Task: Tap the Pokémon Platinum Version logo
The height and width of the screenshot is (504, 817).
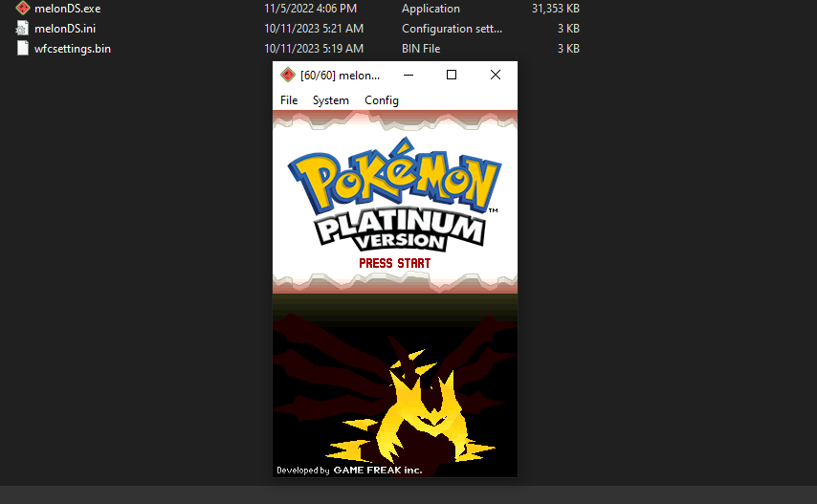Action: pos(394,195)
